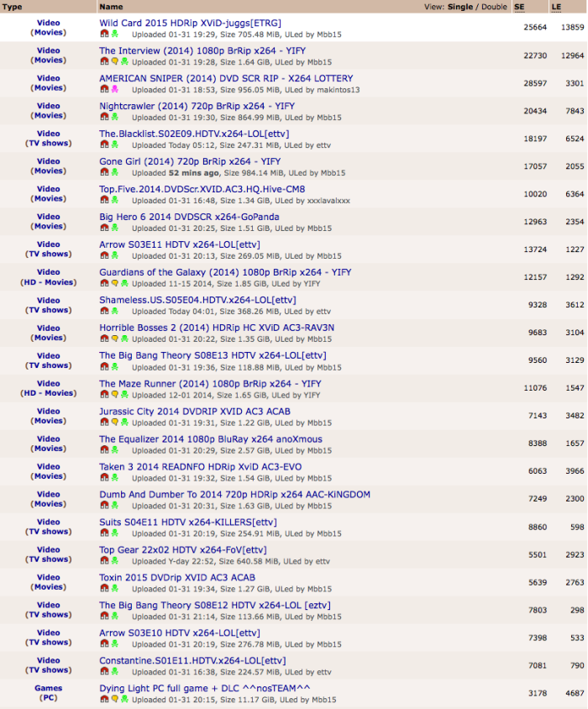Click (PC) subcategory on Dying Light row
588x709 pixels.
[49, 698]
